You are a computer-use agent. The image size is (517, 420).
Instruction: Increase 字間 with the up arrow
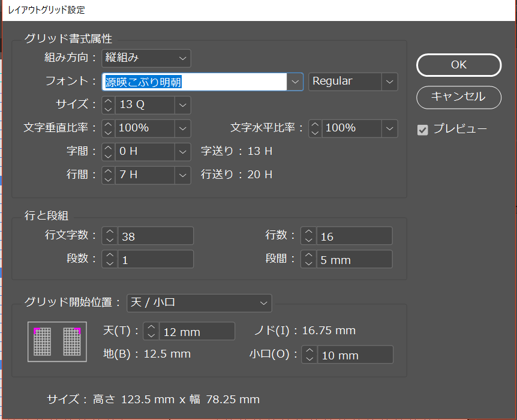[x=108, y=148]
